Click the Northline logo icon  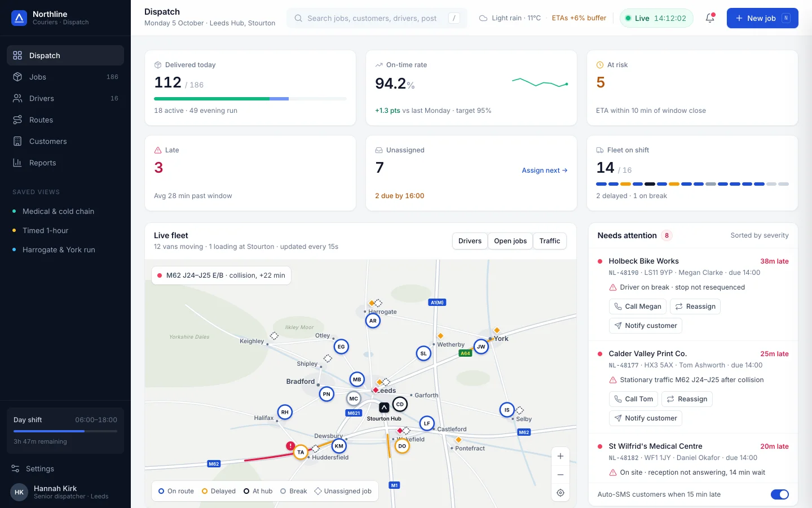coord(19,18)
